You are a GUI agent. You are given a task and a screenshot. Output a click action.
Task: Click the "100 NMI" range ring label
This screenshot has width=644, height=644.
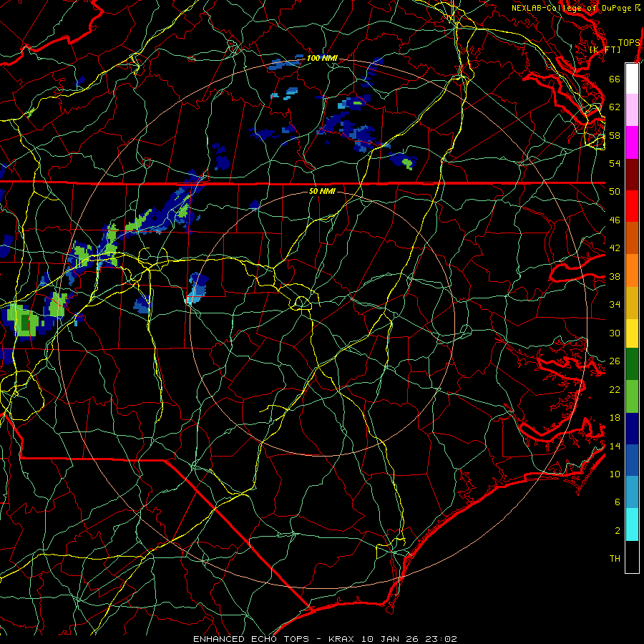pos(322,59)
